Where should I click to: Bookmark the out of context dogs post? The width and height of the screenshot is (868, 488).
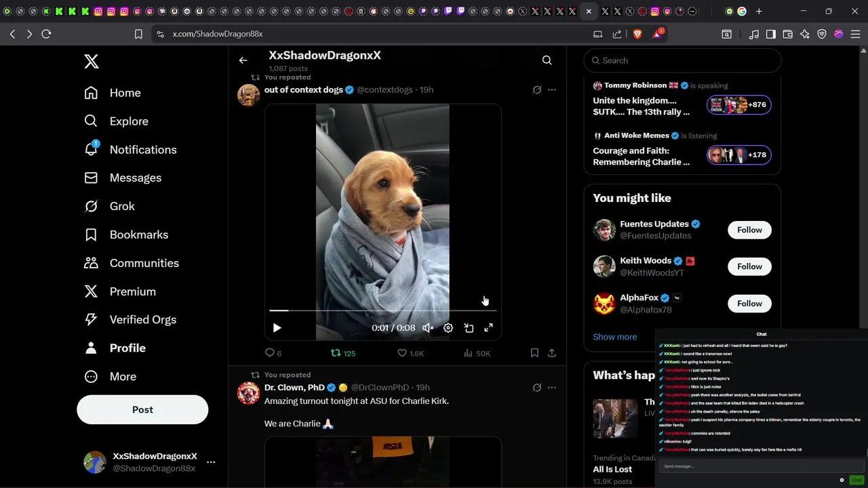(534, 353)
